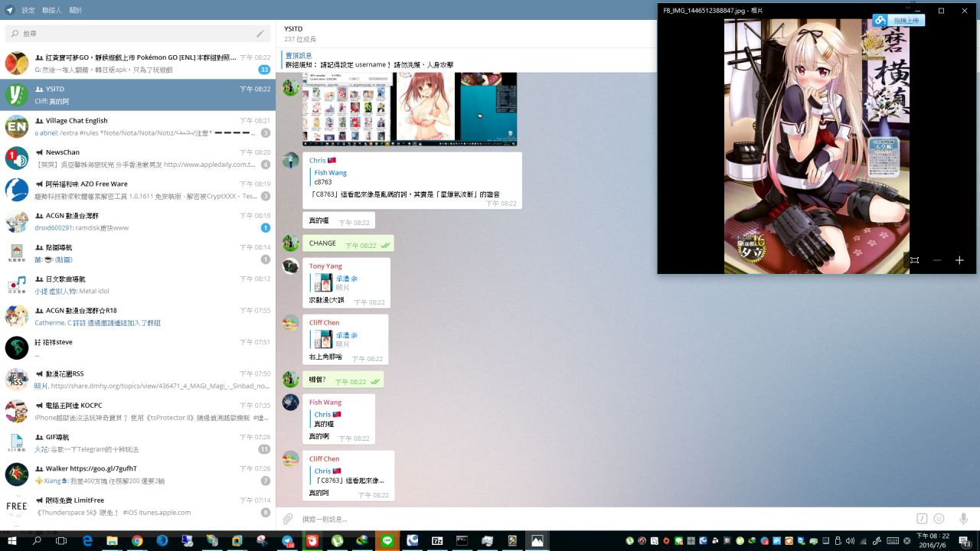Click Tony Yang's avatar in the chat

290,266
